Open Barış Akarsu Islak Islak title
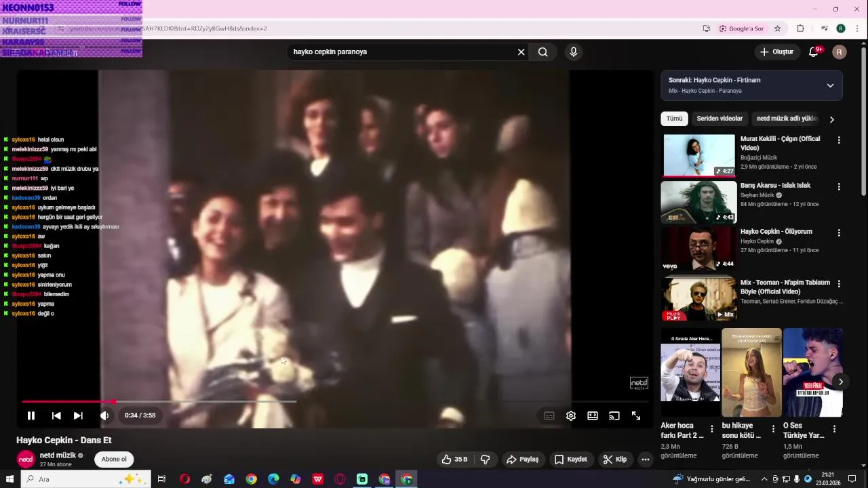 point(775,185)
